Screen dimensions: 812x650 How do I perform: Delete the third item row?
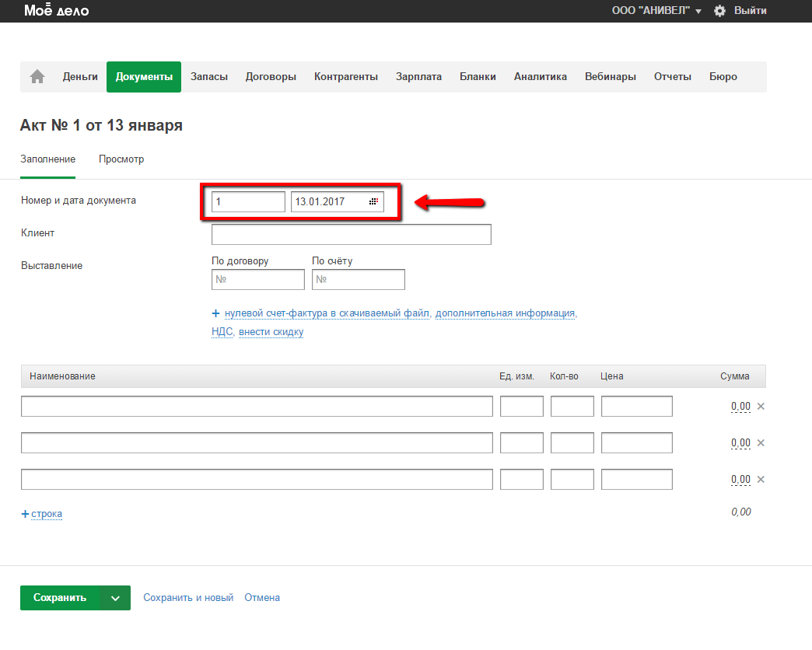pos(761,479)
